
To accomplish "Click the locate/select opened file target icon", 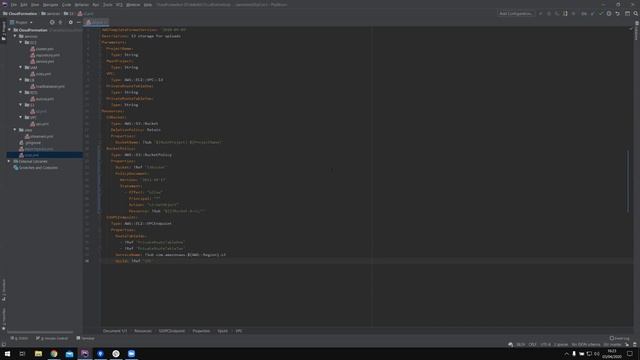I will (x=52, y=22).
